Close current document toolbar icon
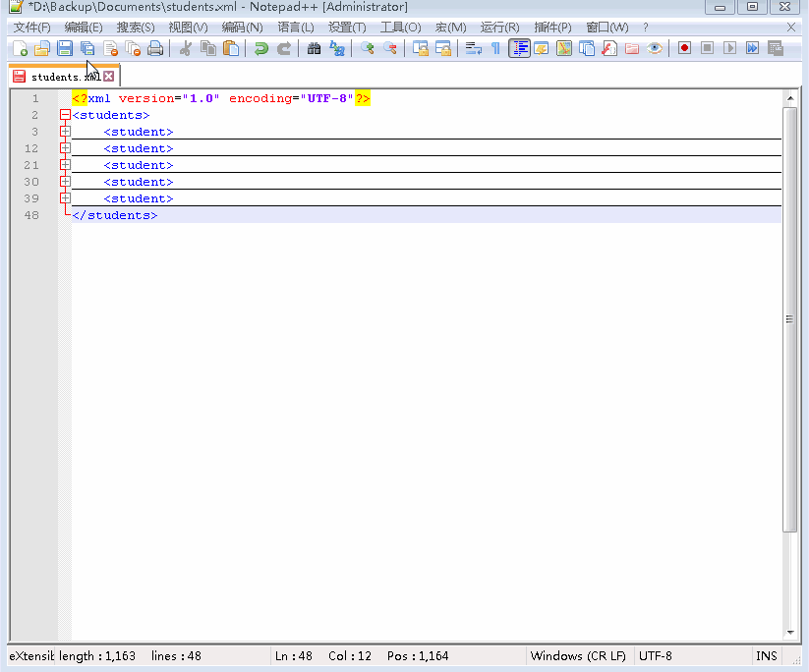809x672 pixels. point(110,48)
